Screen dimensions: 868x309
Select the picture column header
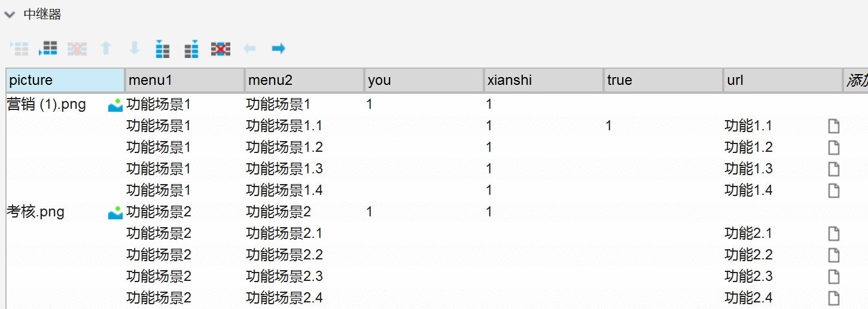(x=65, y=80)
